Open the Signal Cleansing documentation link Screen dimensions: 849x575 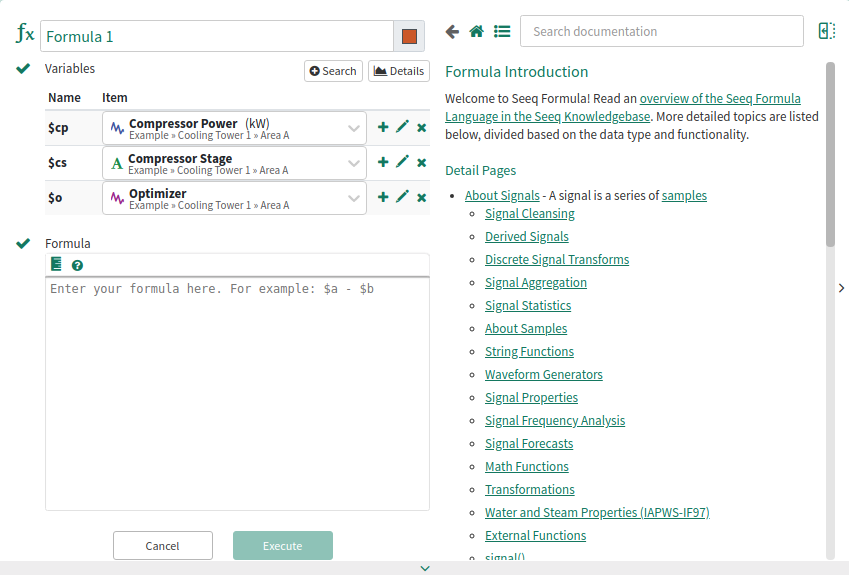tap(529, 213)
